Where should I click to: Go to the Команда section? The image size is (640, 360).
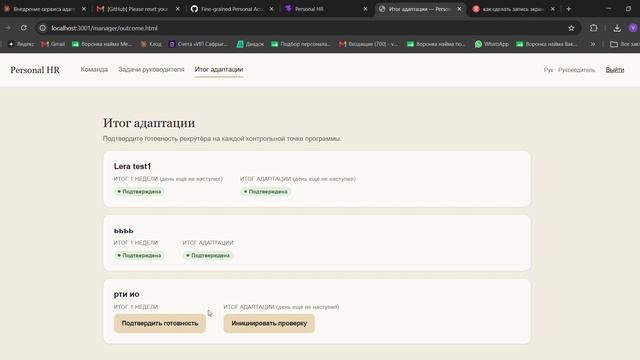tap(94, 70)
